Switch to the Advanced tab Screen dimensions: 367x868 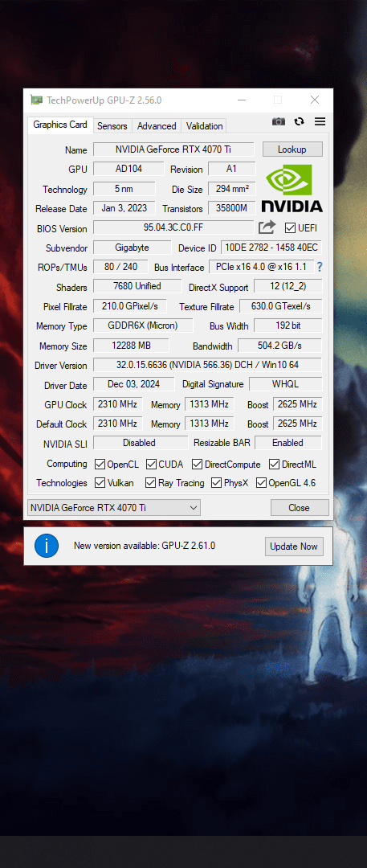pyautogui.click(x=157, y=125)
